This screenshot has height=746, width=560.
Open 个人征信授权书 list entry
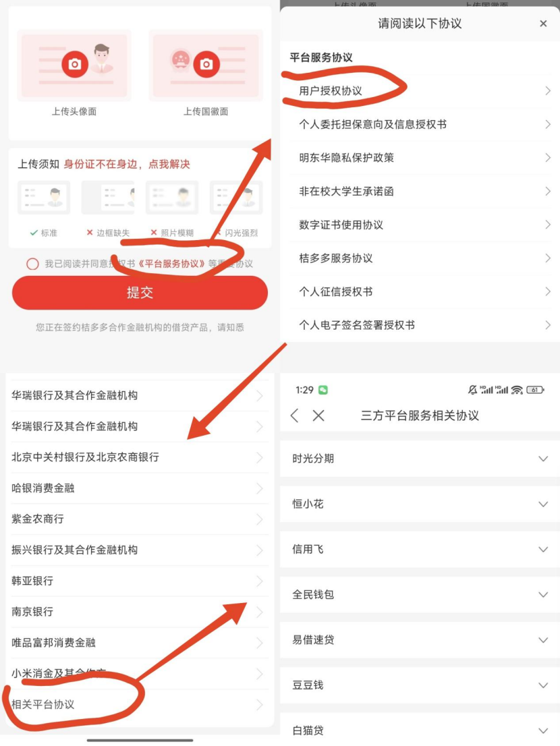pyautogui.click(x=420, y=291)
